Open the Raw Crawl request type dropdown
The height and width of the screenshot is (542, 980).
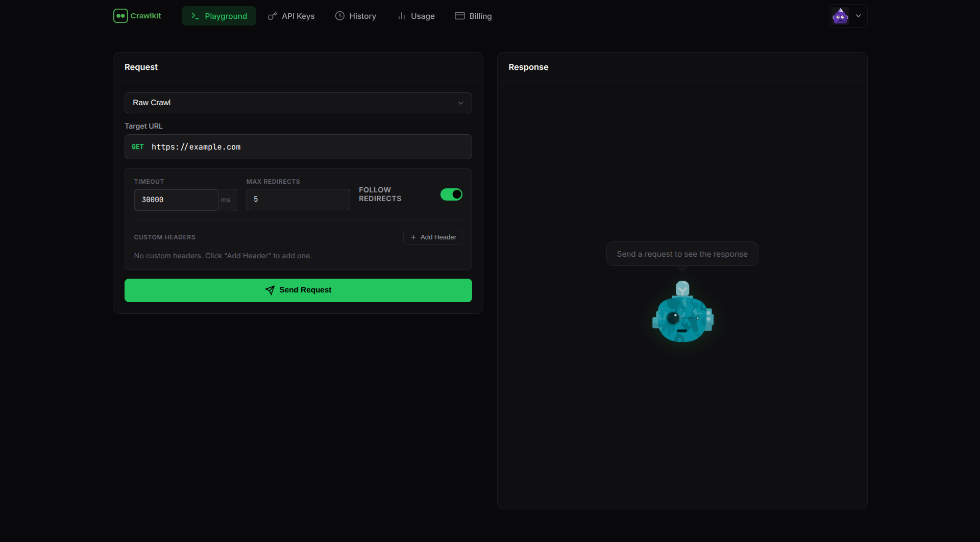tap(298, 103)
